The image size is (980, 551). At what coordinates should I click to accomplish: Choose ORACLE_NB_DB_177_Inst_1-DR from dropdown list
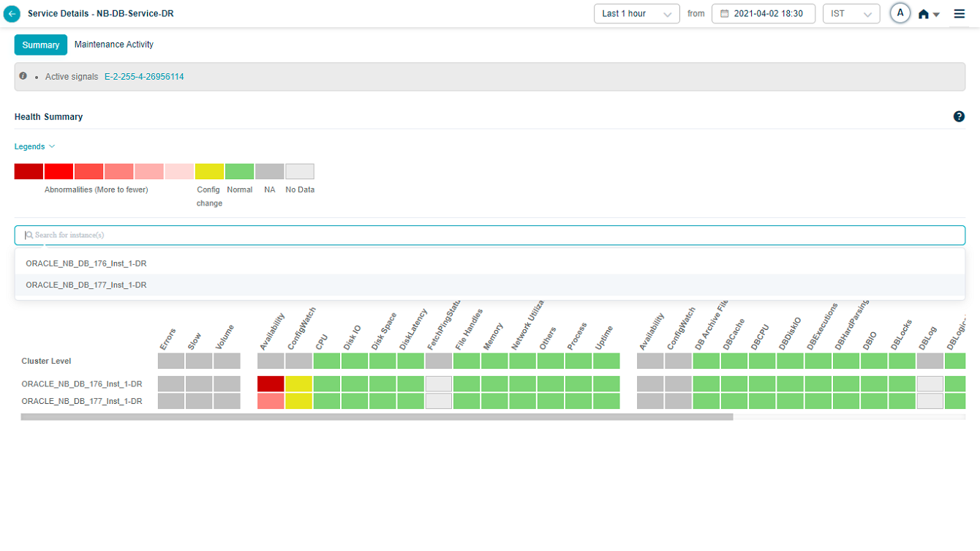pyautogui.click(x=86, y=285)
